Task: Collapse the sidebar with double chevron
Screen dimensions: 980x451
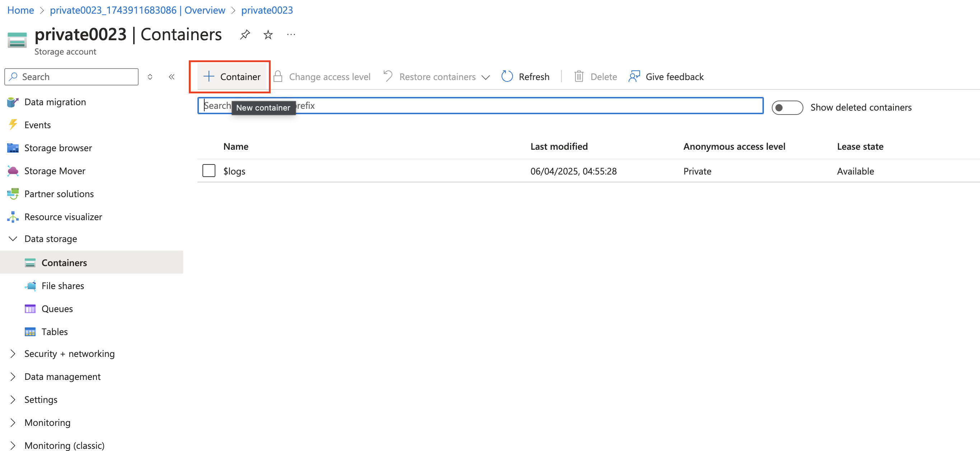Action: pos(172,77)
